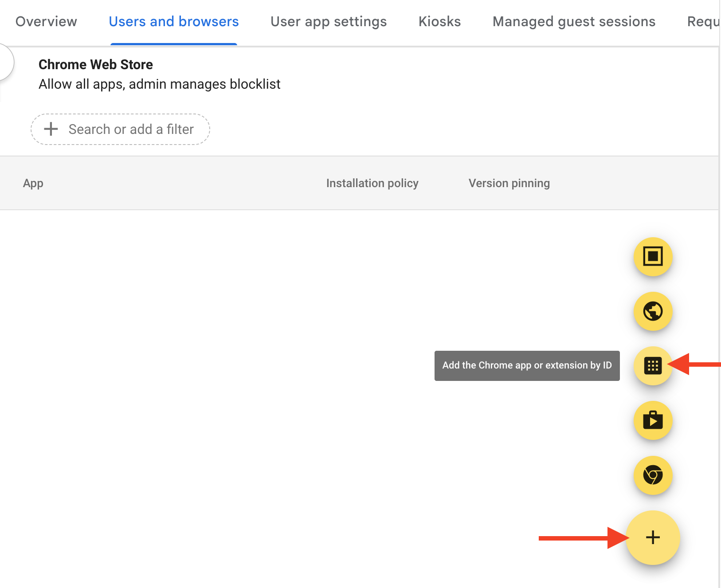Click the globe add-by-URL icon button
721x588 pixels.
point(653,311)
